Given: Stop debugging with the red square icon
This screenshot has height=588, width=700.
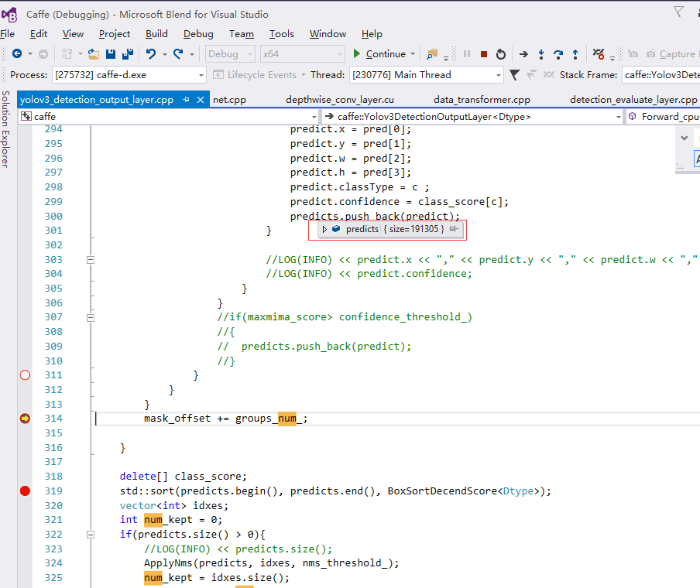Looking at the screenshot, I should click(x=483, y=54).
